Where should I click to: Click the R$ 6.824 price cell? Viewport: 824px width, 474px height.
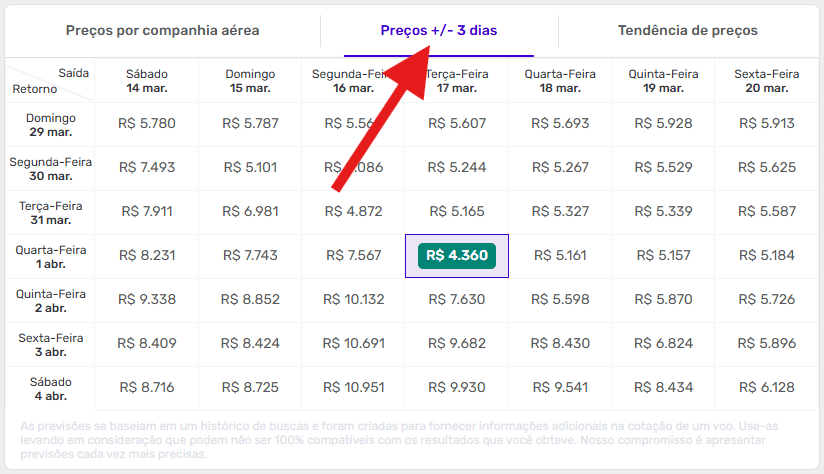click(x=663, y=344)
